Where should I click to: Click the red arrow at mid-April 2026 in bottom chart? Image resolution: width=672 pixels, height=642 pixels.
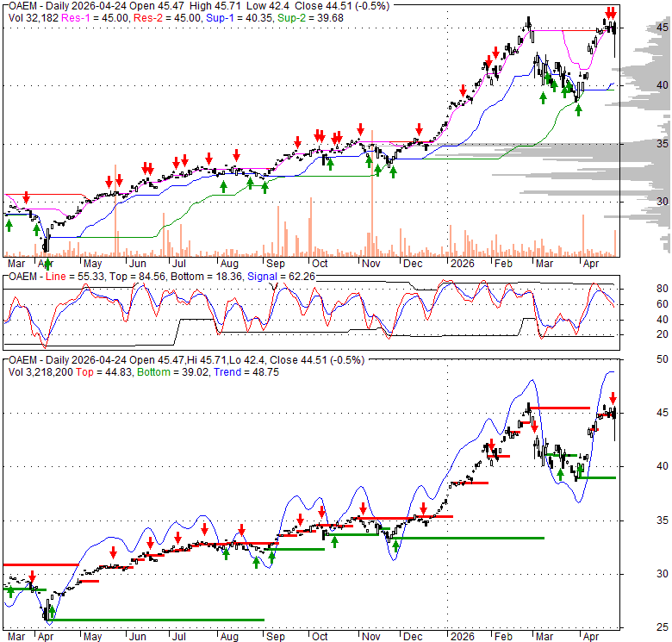[x=612, y=398]
